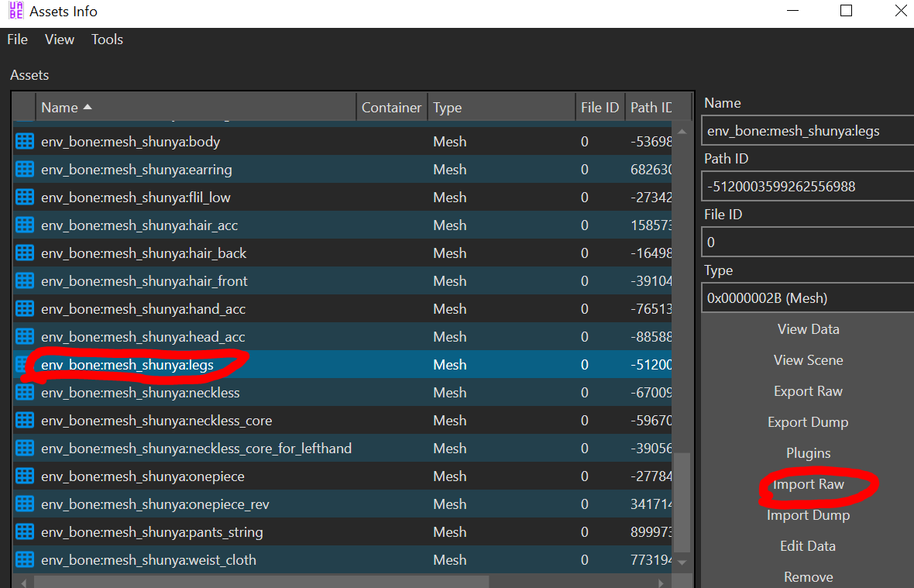Click the horizontal scrollbar left arrow

pyautogui.click(x=22, y=583)
